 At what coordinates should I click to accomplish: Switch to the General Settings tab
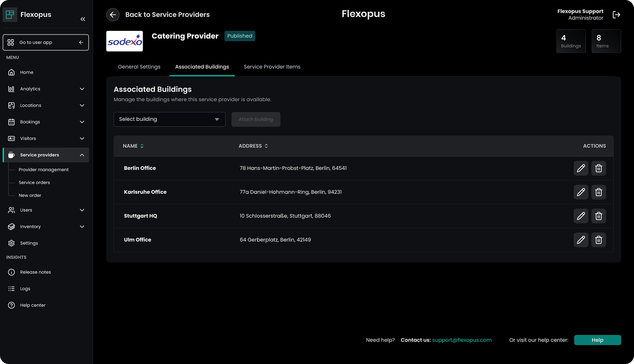139,67
